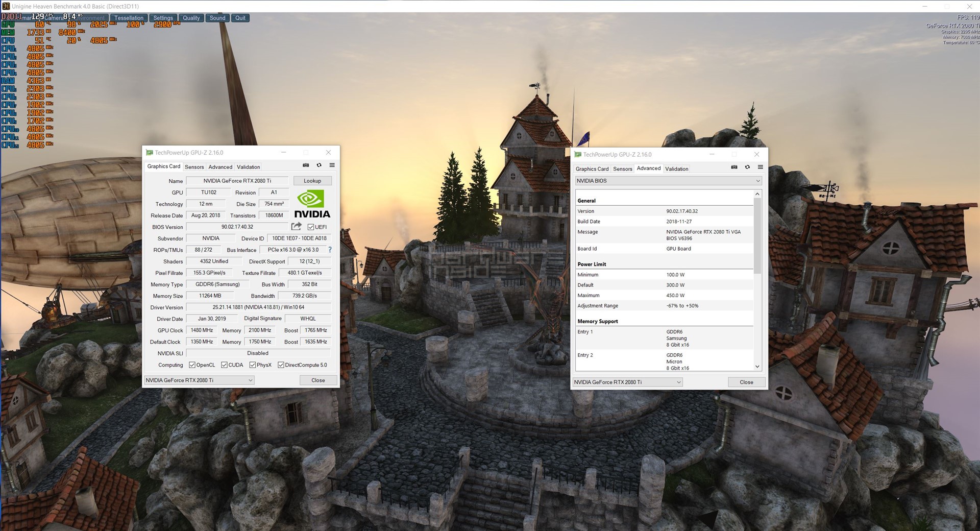
Task: Minimize the left GPU-Z window
Action: [x=283, y=153]
